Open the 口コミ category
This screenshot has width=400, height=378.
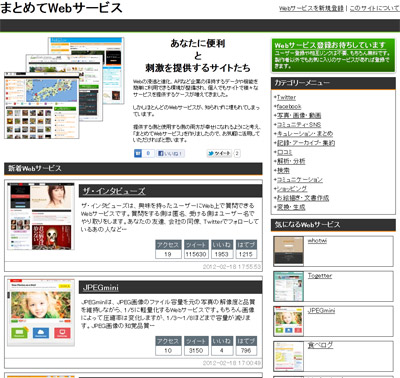(285, 152)
